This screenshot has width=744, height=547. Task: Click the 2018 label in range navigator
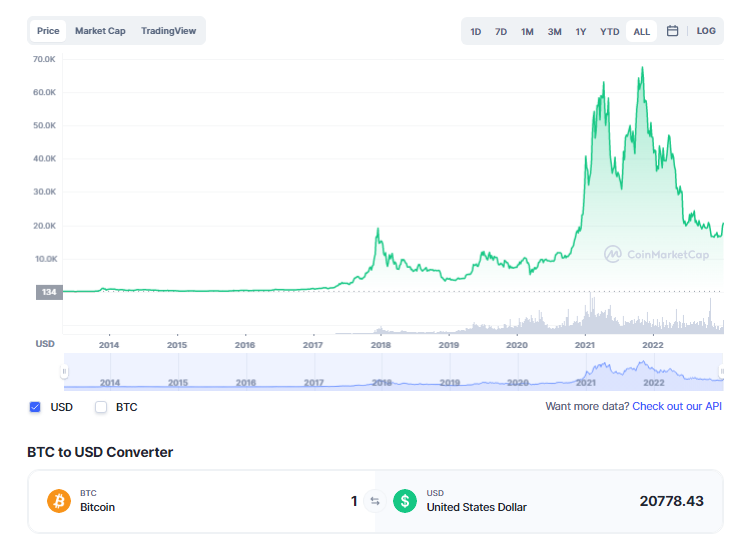(x=381, y=382)
